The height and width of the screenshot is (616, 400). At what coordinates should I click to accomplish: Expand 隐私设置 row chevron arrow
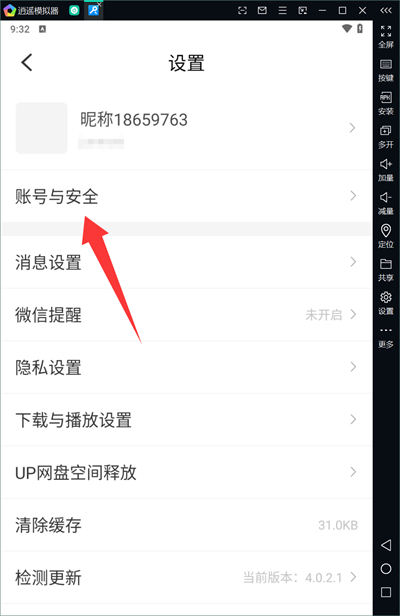click(x=353, y=367)
